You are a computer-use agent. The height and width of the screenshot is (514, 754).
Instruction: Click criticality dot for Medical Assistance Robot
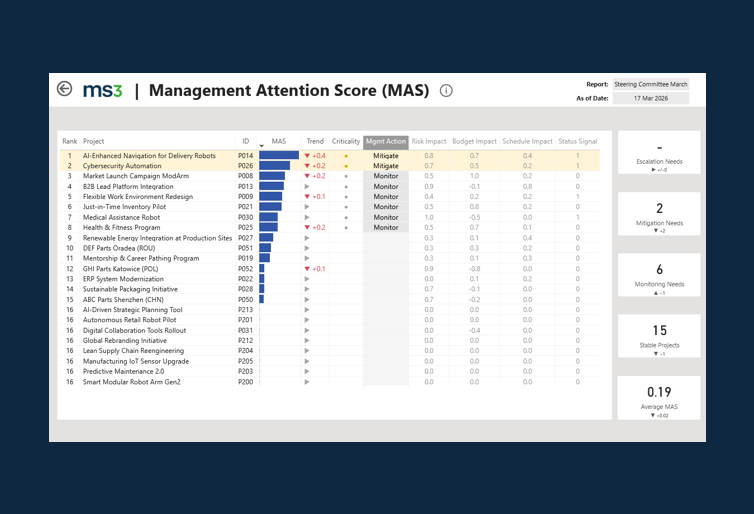click(346, 217)
